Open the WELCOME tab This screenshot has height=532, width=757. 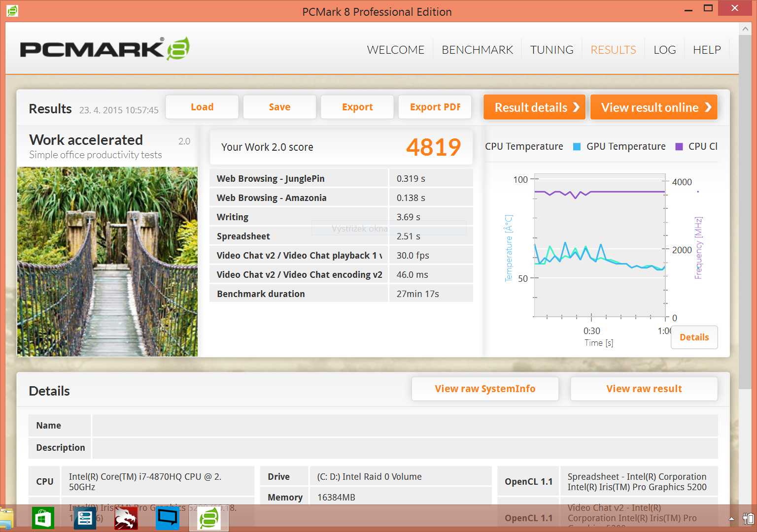pyautogui.click(x=395, y=50)
